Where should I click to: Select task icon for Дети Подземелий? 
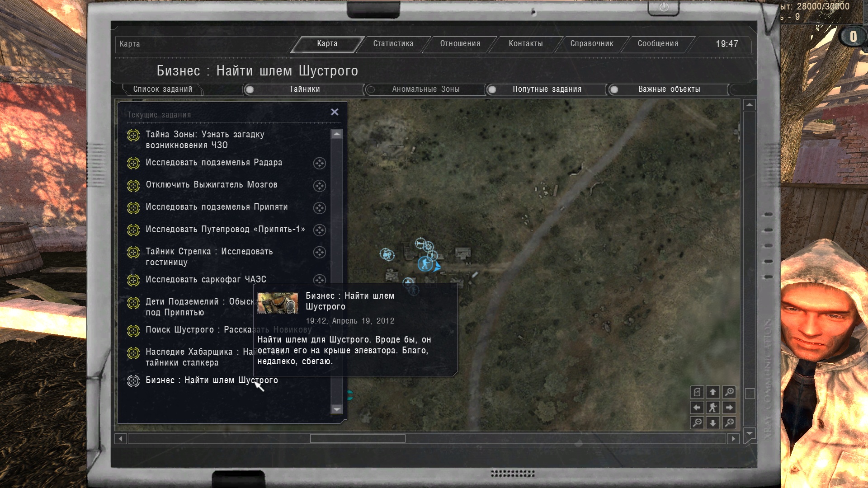pos(133,303)
